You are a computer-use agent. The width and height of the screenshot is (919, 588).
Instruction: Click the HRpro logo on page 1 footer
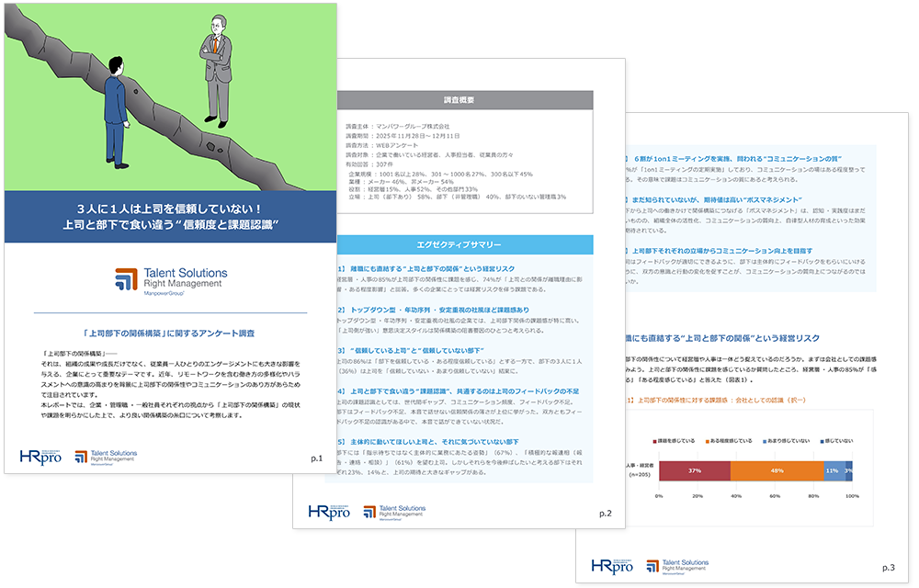pos(40,456)
